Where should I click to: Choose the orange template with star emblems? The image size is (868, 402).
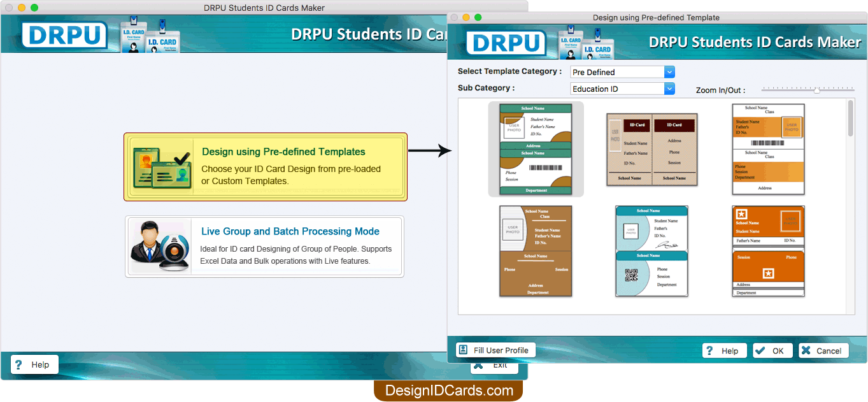pyautogui.click(x=768, y=251)
